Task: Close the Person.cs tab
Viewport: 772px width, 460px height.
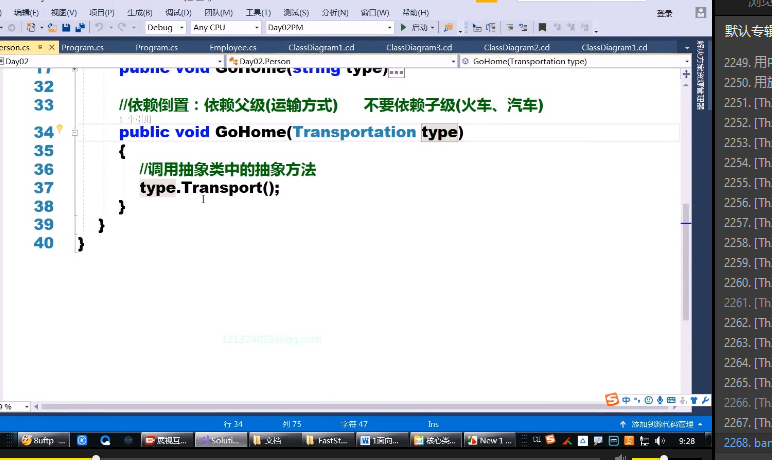Action: 52,47
